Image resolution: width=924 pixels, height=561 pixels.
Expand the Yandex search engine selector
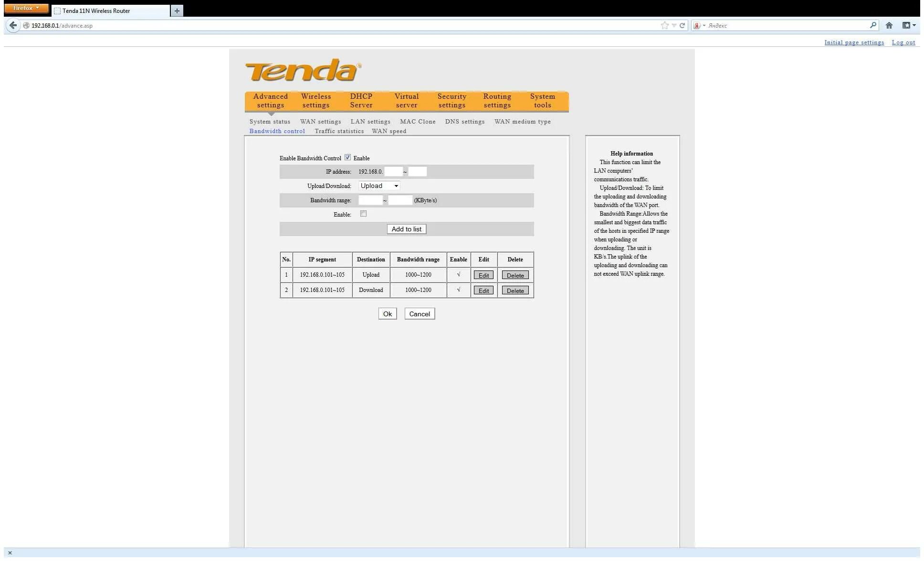tap(699, 26)
